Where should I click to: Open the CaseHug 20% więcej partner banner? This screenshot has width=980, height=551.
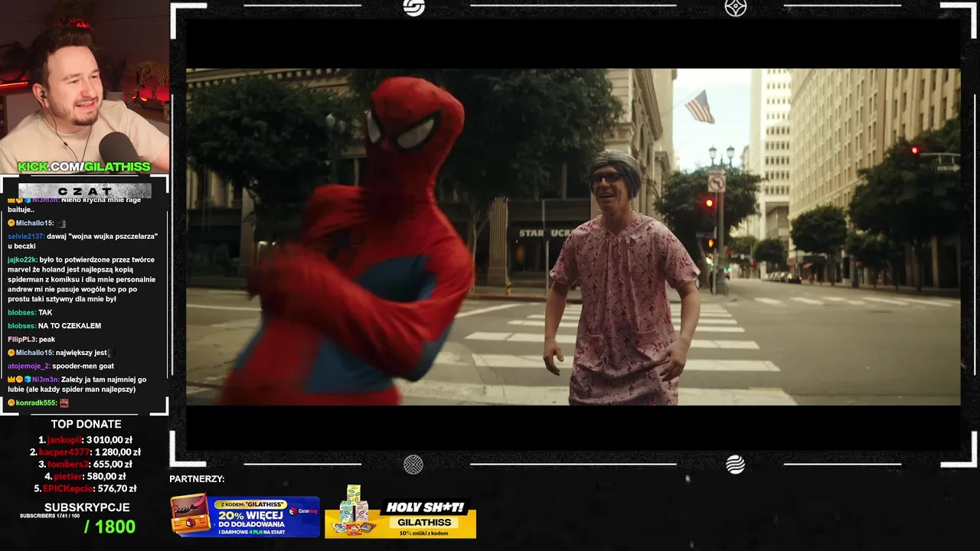point(245,515)
